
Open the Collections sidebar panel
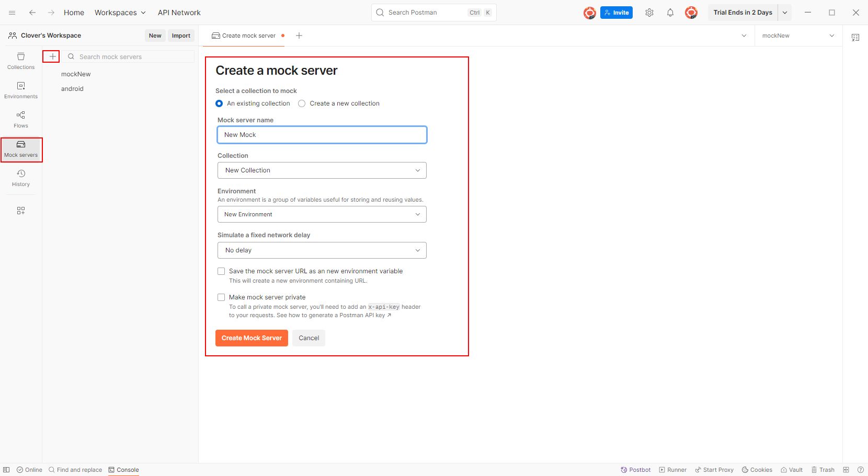coord(21,61)
